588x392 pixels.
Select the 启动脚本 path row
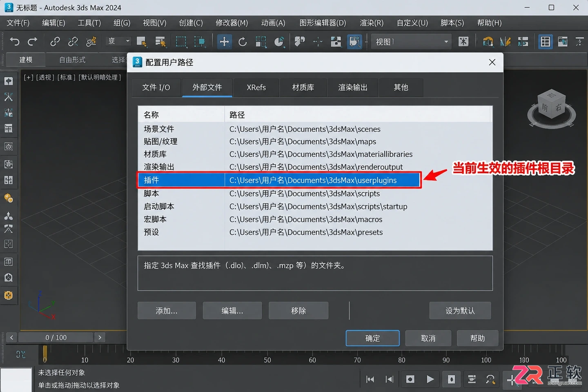(x=315, y=207)
